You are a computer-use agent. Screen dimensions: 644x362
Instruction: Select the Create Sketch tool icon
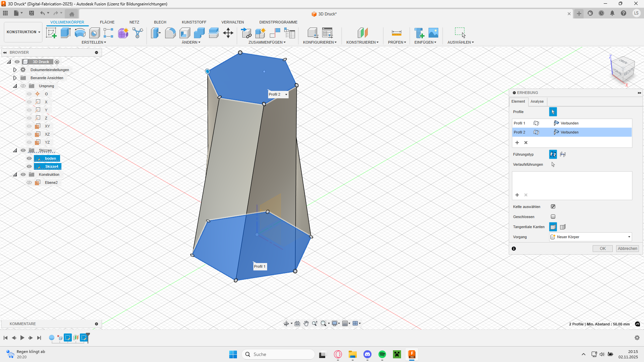pos(51,33)
